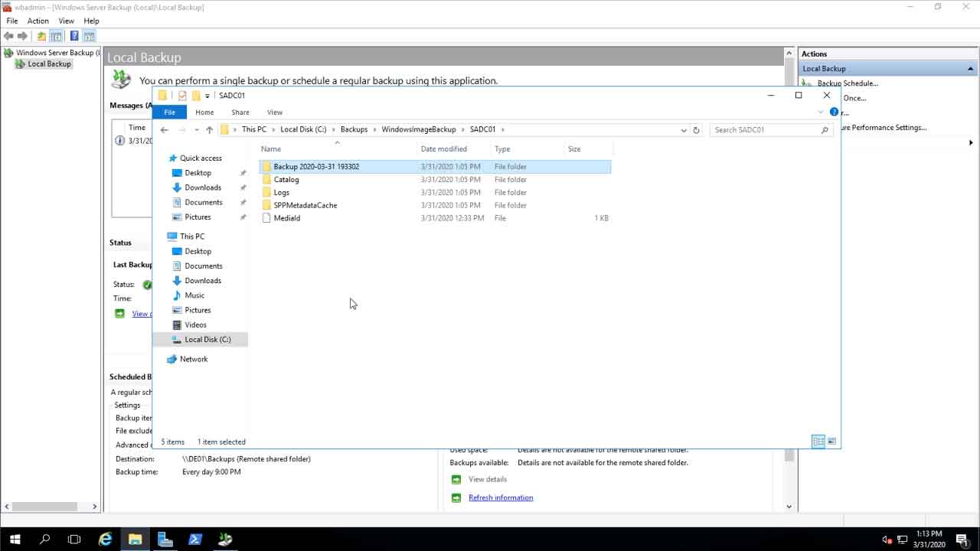The image size is (980, 551).
Task: Open Internet Explorer from the taskbar
Action: 106,539
